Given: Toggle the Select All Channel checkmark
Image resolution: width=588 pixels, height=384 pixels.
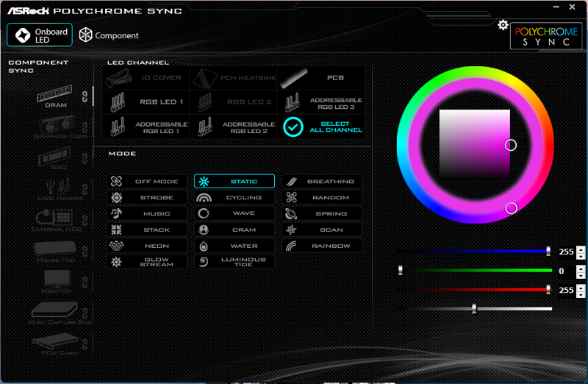Looking at the screenshot, I should pyautogui.click(x=293, y=127).
